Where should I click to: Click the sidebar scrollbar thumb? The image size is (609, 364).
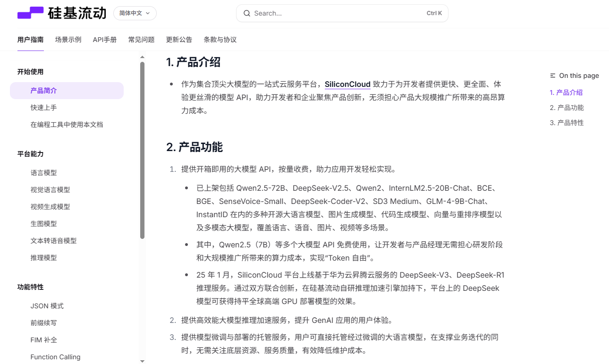click(x=142, y=150)
